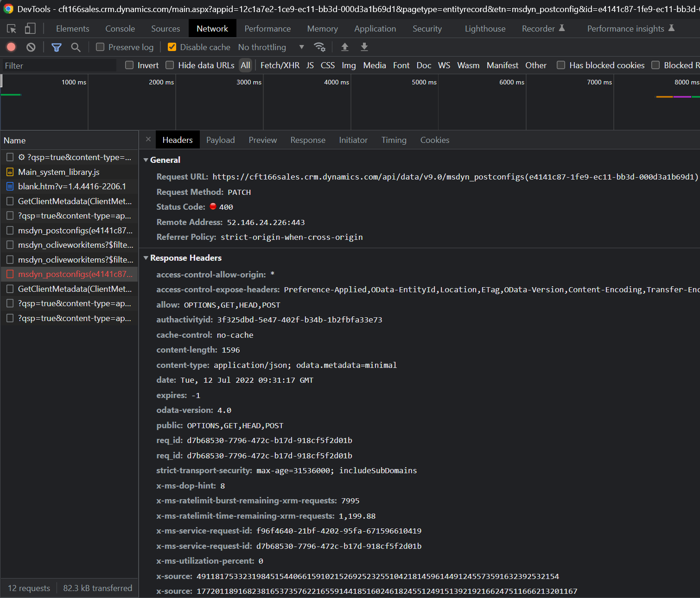The height and width of the screenshot is (598, 700).
Task: Show only Img requests
Action: (349, 65)
